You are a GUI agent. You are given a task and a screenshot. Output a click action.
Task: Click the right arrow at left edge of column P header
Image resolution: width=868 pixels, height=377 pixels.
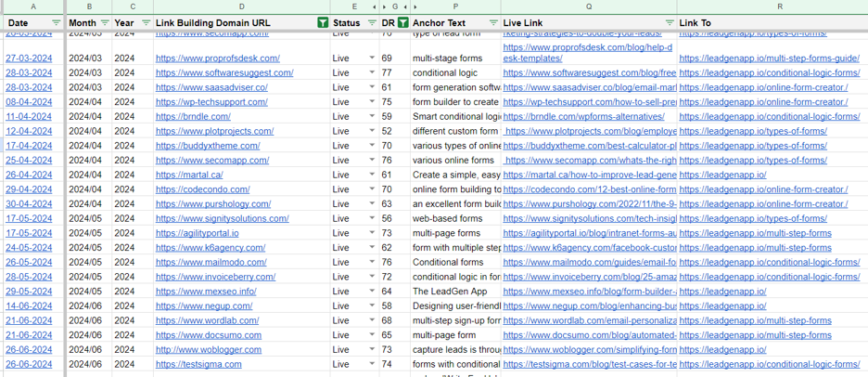click(x=415, y=6)
